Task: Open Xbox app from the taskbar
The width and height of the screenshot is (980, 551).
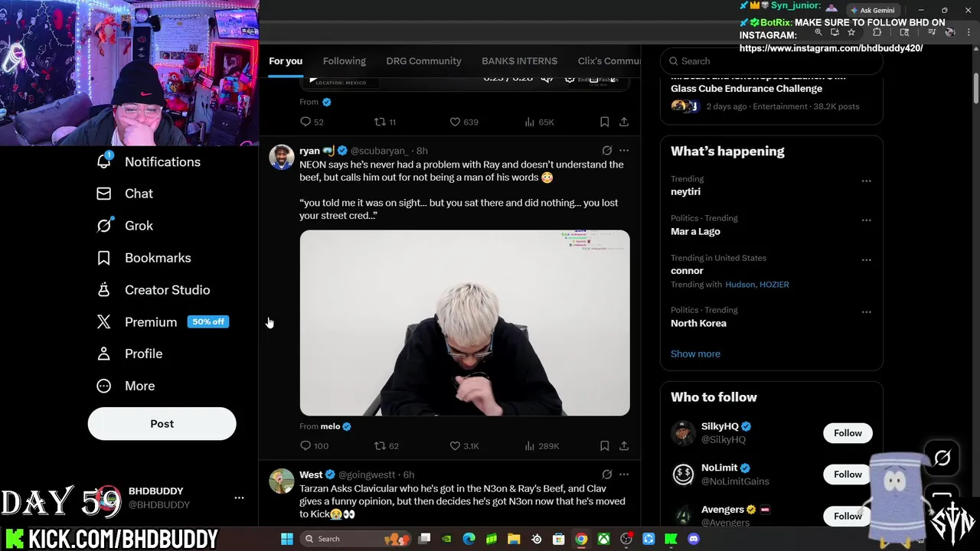Action: tap(604, 539)
